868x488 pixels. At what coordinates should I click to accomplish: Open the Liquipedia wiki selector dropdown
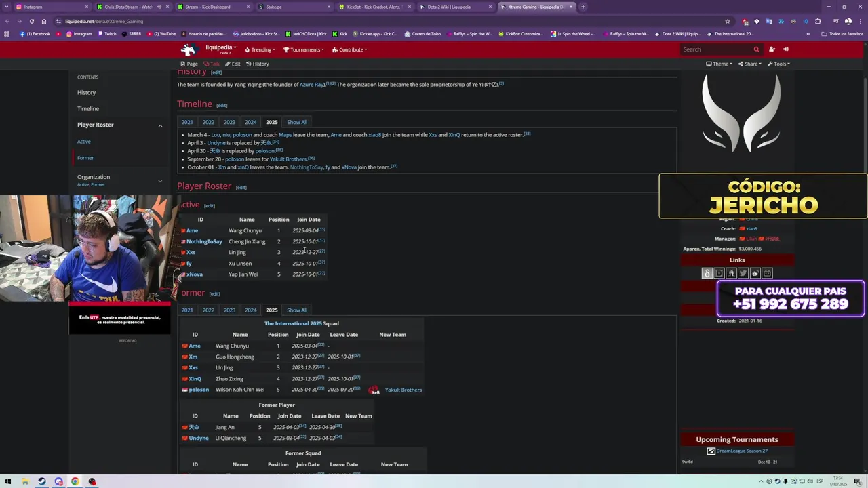220,48
